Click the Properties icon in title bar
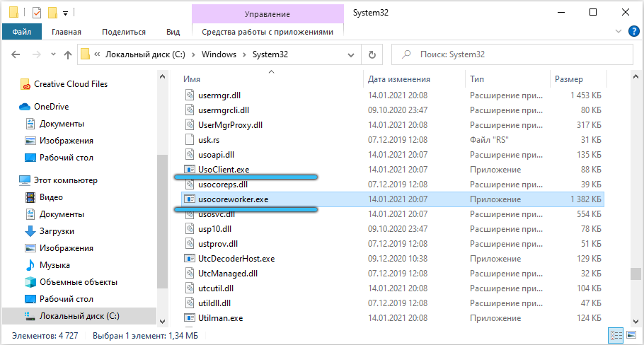644x345 pixels. pyautogui.click(x=37, y=13)
